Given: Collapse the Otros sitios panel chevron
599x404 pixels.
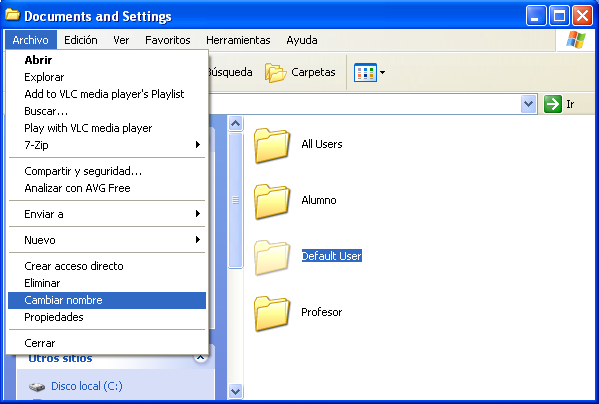Looking at the screenshot, I should (200, 358).
